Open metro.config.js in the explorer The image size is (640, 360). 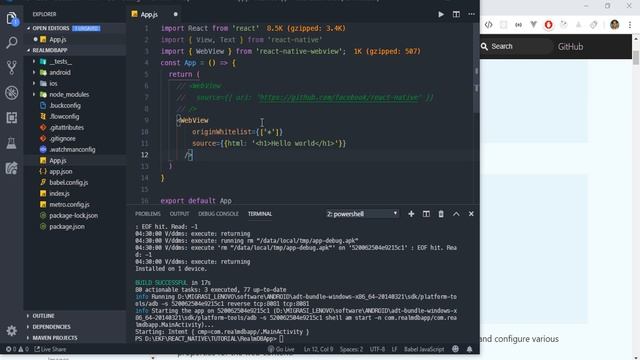75,204
